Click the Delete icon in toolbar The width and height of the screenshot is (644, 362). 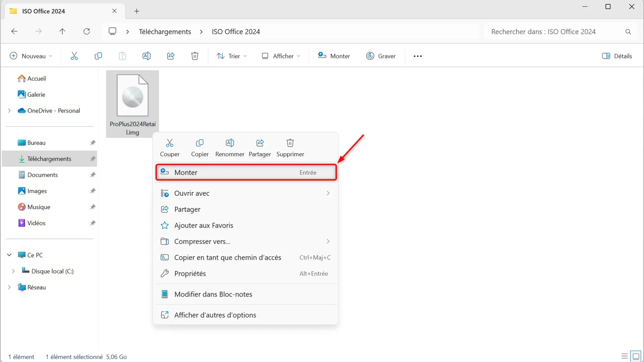[x=195, y=56]
